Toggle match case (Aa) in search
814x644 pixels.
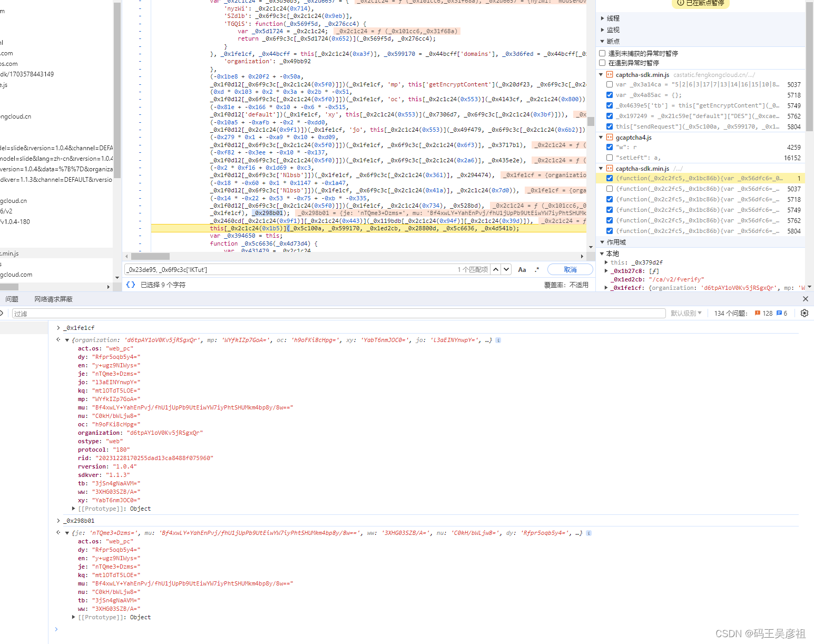[x=522, y=270]
